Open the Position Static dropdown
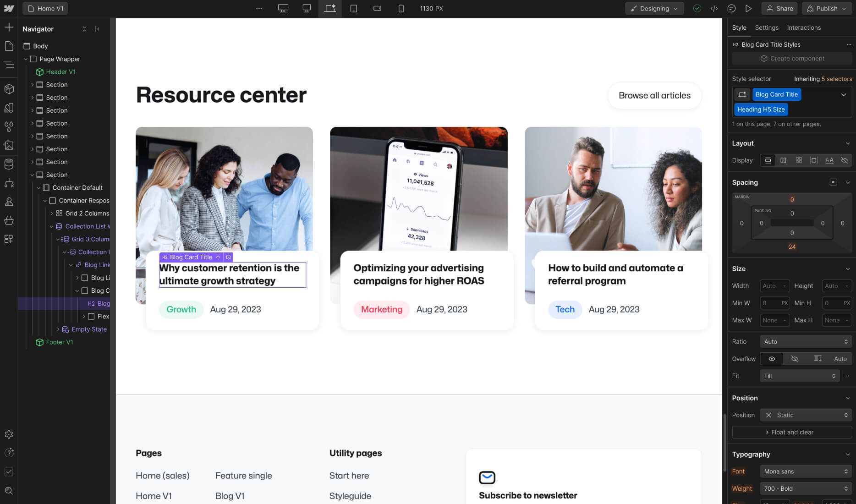This screenshot has height=504, width=856. click(x=806, y=415)
